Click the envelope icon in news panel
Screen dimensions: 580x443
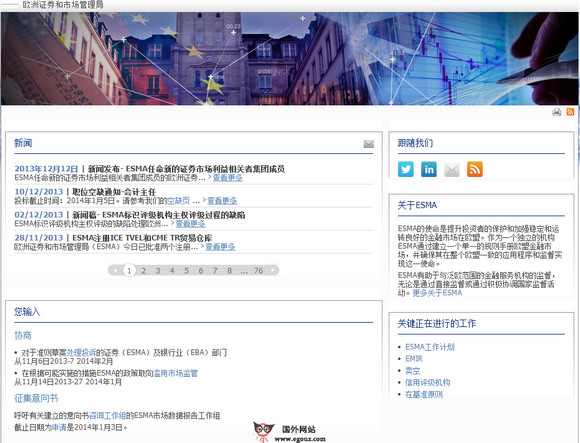(368, 144)
